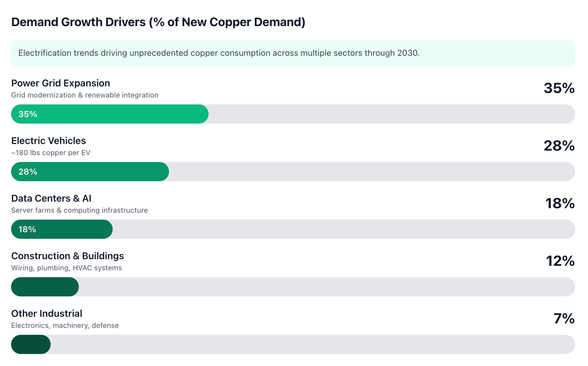
Task: Click the filled Data Centers & AI bar
Action: 62,229
